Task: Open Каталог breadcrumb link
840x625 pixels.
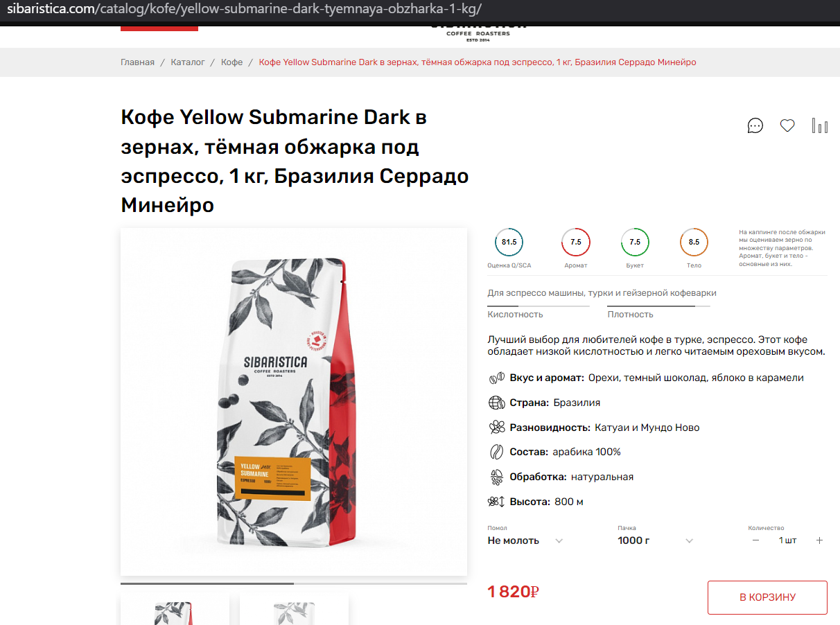Action: click(188, 62)
